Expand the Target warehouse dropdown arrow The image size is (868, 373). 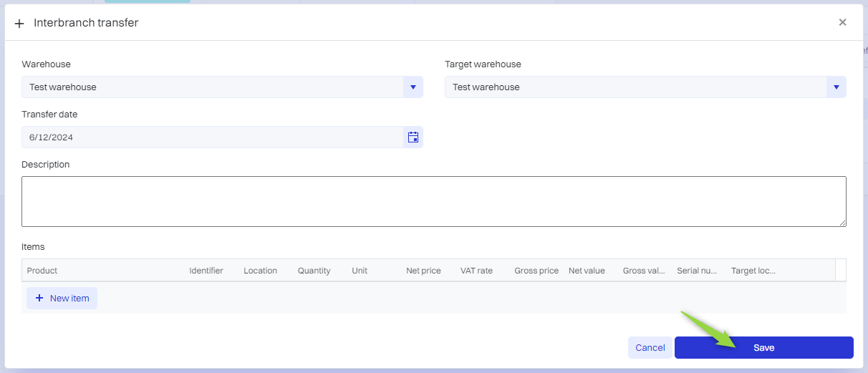click(836, 87)
